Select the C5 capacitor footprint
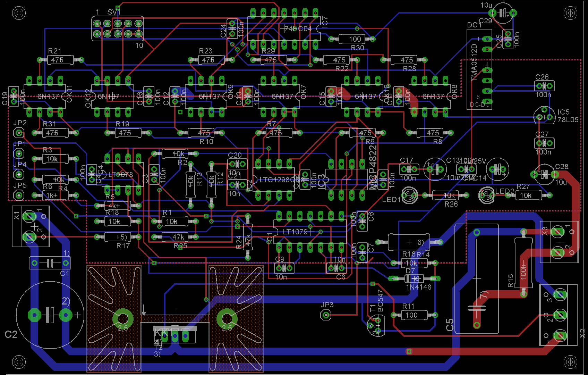The image size is (588, 375). [477, 278]
